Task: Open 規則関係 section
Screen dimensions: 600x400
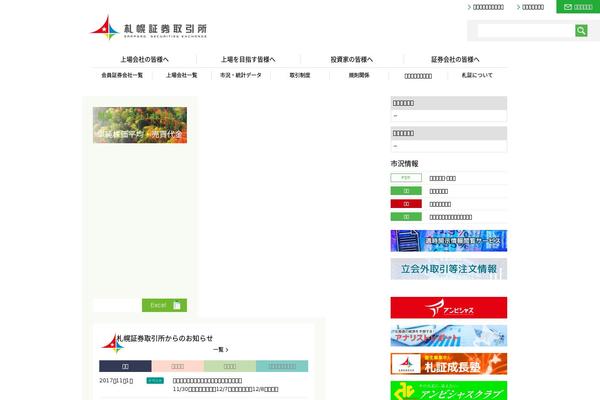Action: [x=359, y=75]
